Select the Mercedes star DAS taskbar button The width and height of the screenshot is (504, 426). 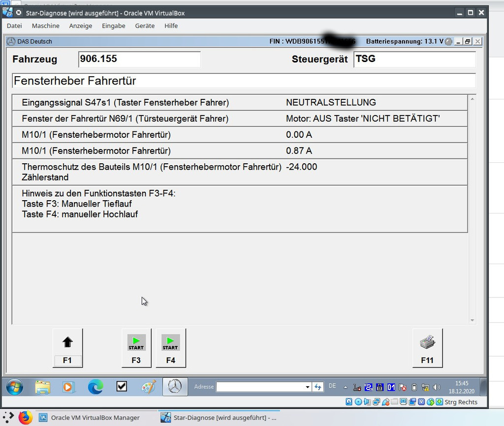[175, 387]
